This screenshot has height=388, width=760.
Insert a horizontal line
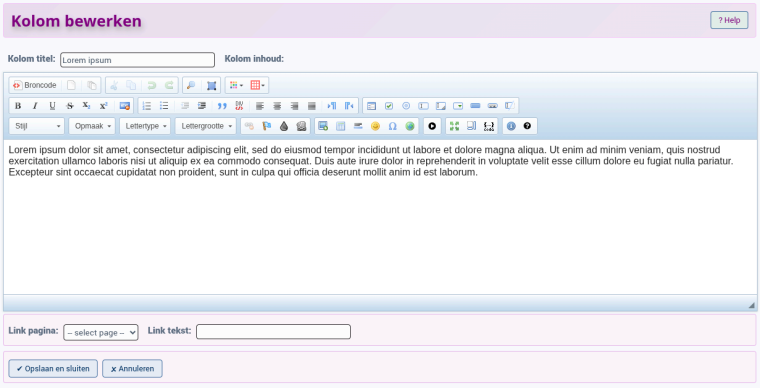tap(358, 126)
